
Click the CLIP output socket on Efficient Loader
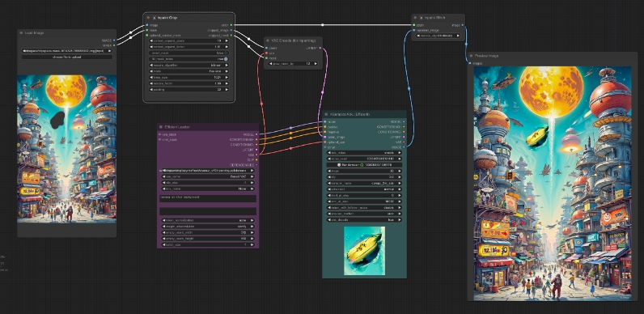256,160
